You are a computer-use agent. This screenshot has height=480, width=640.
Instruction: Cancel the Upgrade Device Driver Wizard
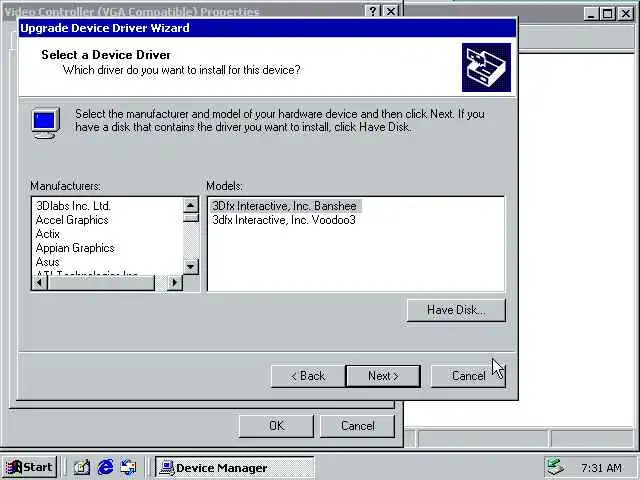(x=468, y=376)
